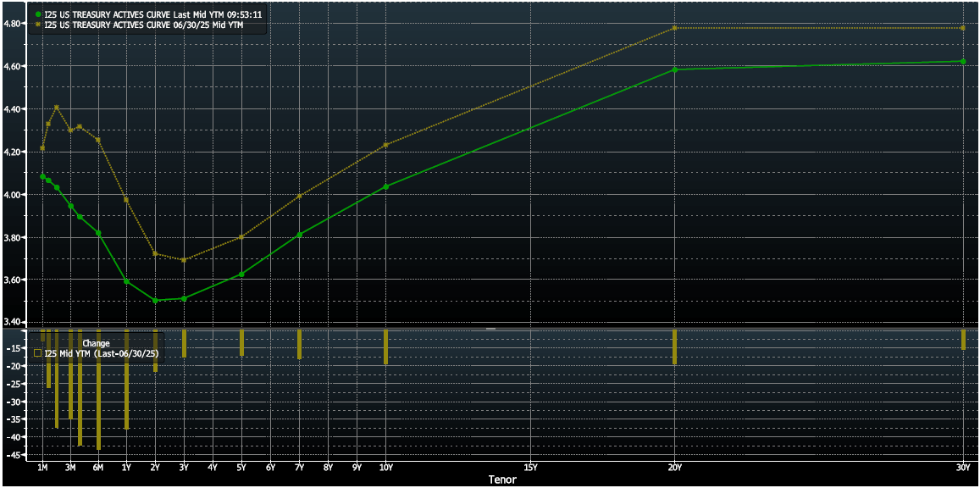Click the green 10Y yield curve marker
The width and height of the screenshot is (980, 488).
[386, 186]
